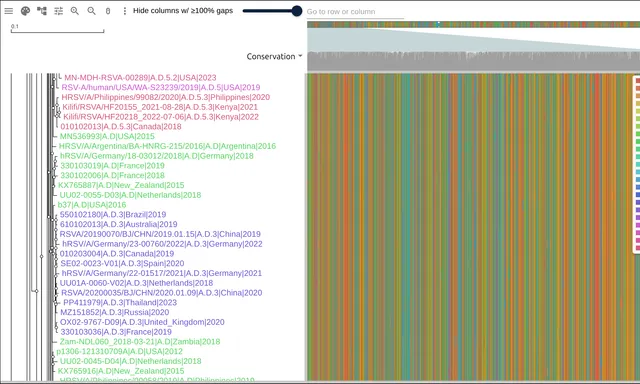
Task: Click the Hide columns w/ ≥100% gaps label
Action: pos(183,11)
